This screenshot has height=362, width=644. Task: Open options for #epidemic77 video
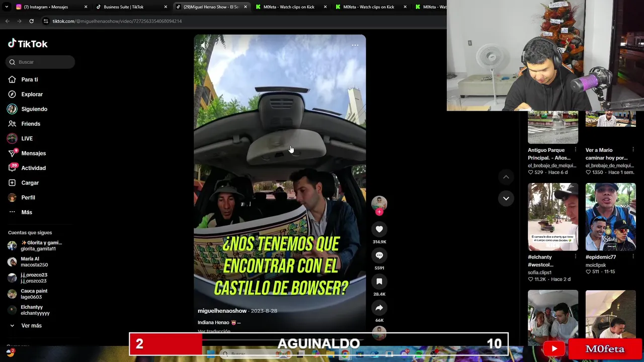633,257
